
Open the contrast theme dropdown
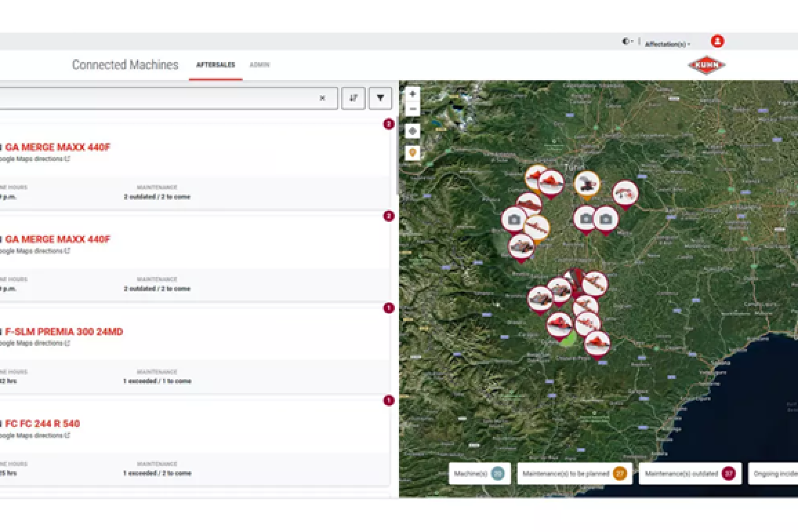[627, 41]
